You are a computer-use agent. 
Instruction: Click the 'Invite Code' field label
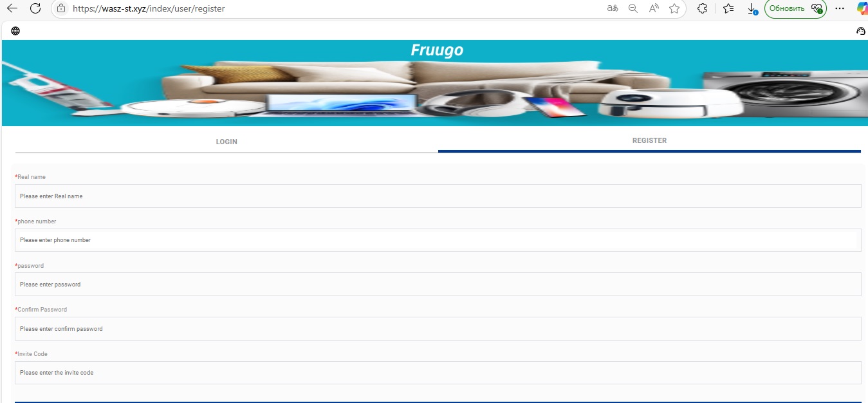[31, 354]
